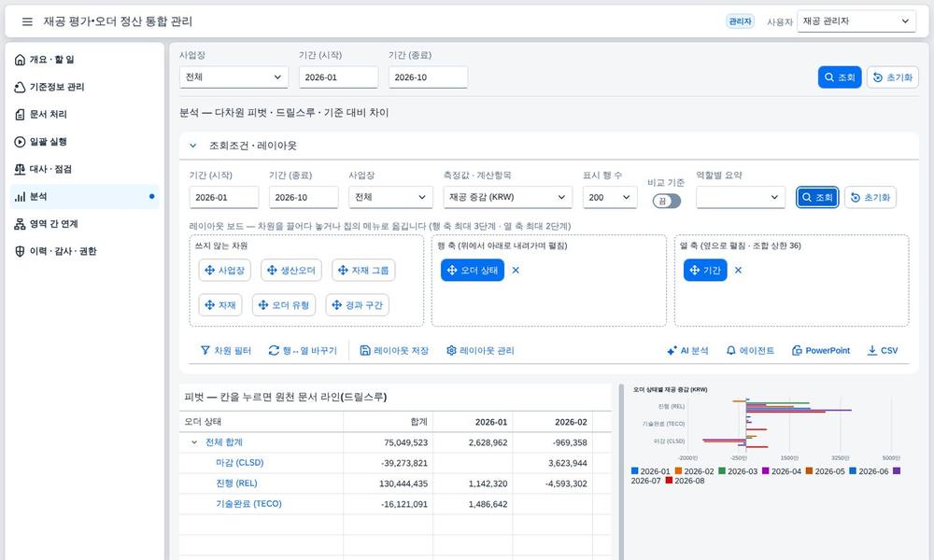934x560 pixels.
Task: Click cell value 75,049,523
Action: point(405,442)
